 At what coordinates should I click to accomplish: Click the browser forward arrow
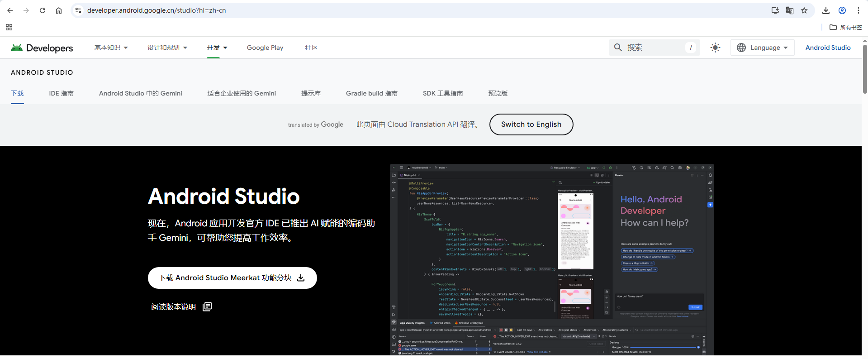pyautogui.click(x=26, y=10)
